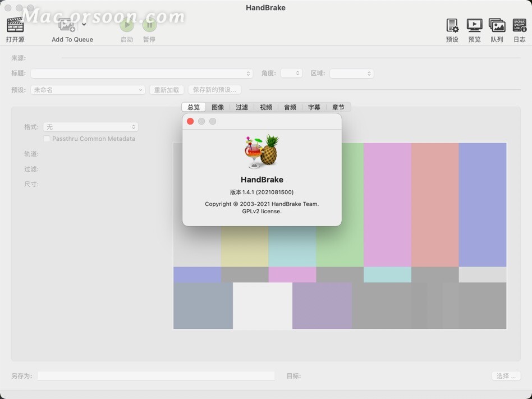Viewport: 532px width, 399px height.
Task: Adjust the 角度 angle stepper
Action: tap(291, 73)
